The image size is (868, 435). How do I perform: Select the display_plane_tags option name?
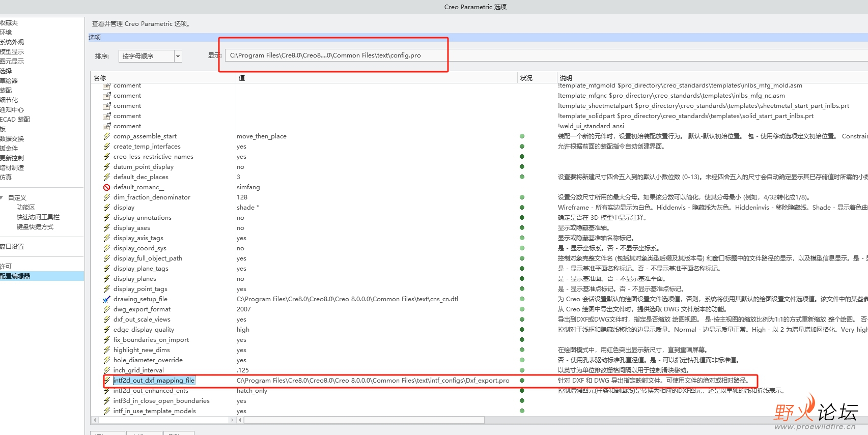coord(141,269)
